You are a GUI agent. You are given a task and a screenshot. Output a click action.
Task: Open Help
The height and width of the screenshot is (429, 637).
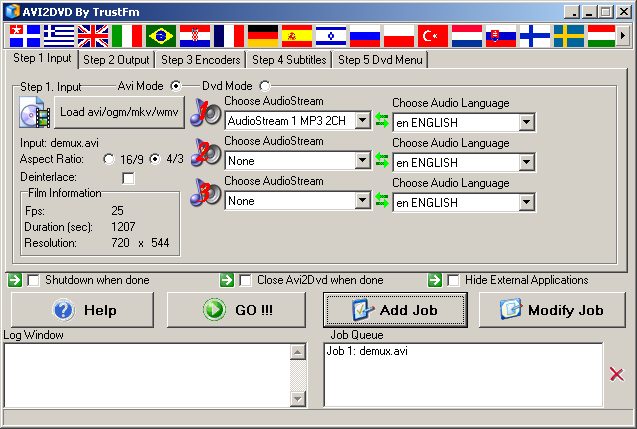(82, 310)
